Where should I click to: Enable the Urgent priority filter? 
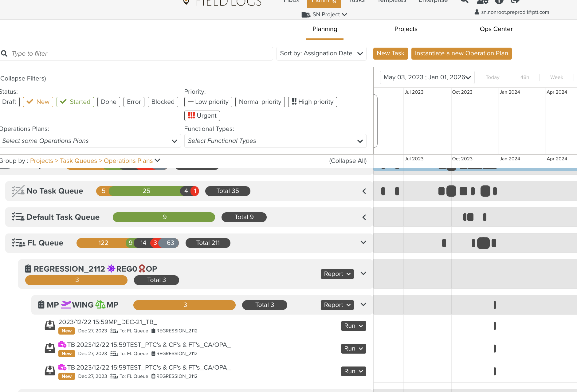click(x=202, y=116)
